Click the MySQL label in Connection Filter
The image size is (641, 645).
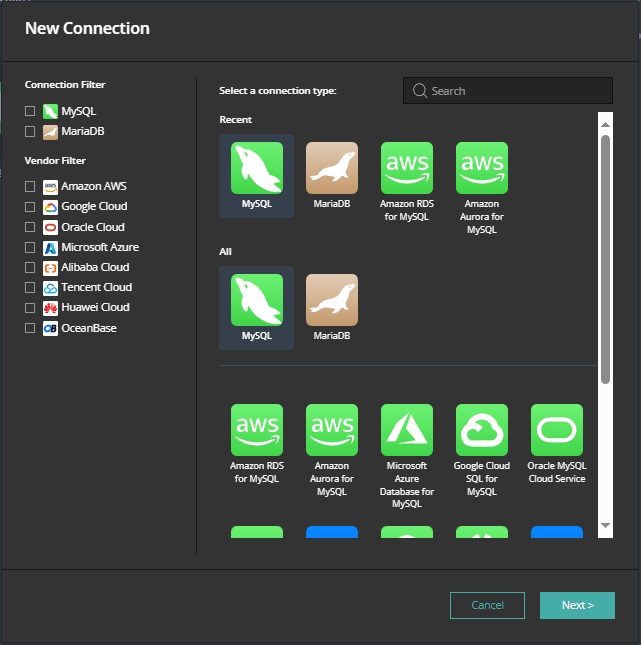click(x=79, y=111)
